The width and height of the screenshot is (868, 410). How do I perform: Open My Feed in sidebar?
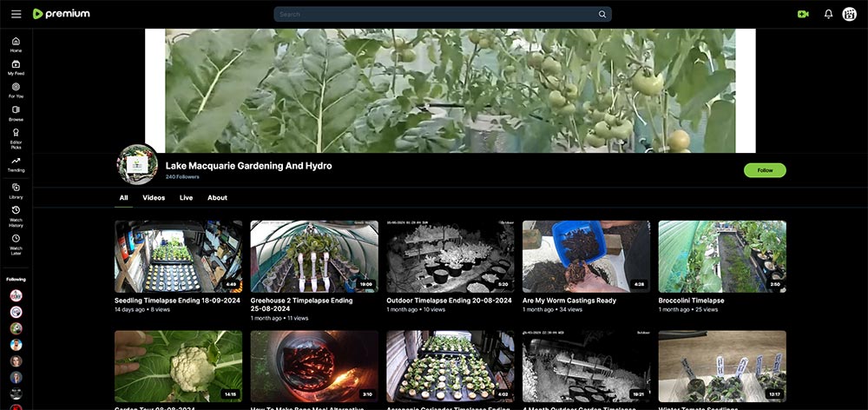pos(16,68)
